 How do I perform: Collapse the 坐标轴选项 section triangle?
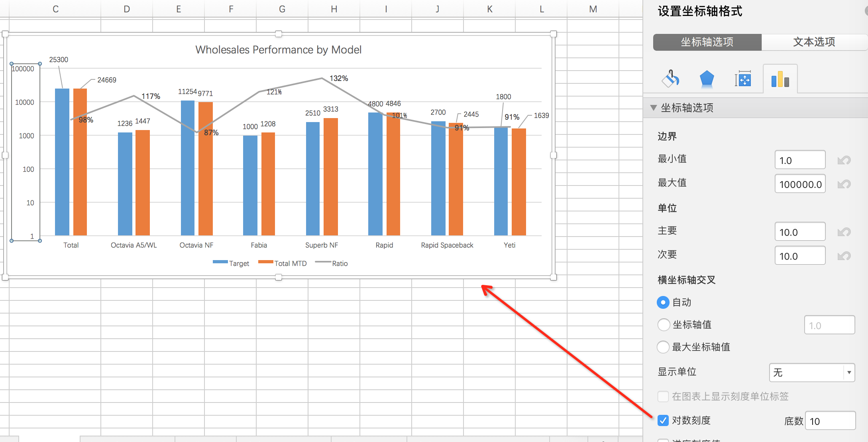(x=653, y=108)
